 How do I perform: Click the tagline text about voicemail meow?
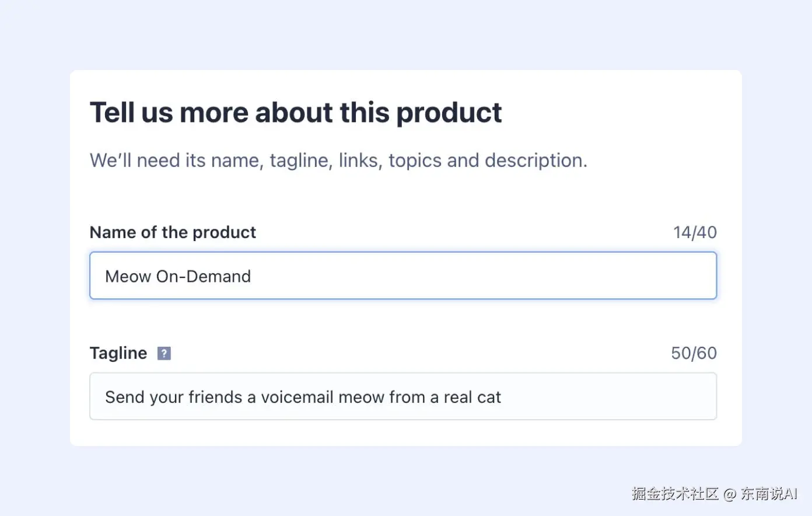click(x=302, y=396)
